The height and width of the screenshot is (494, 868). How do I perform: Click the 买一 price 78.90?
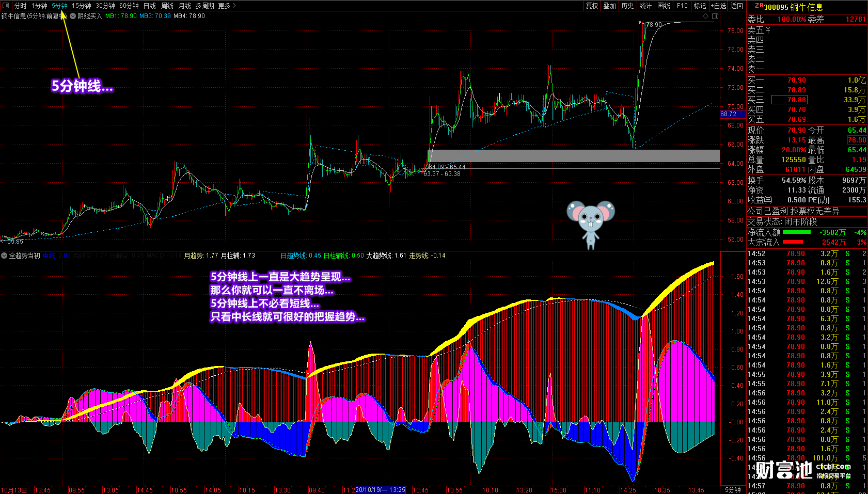[x=796, y=80]
